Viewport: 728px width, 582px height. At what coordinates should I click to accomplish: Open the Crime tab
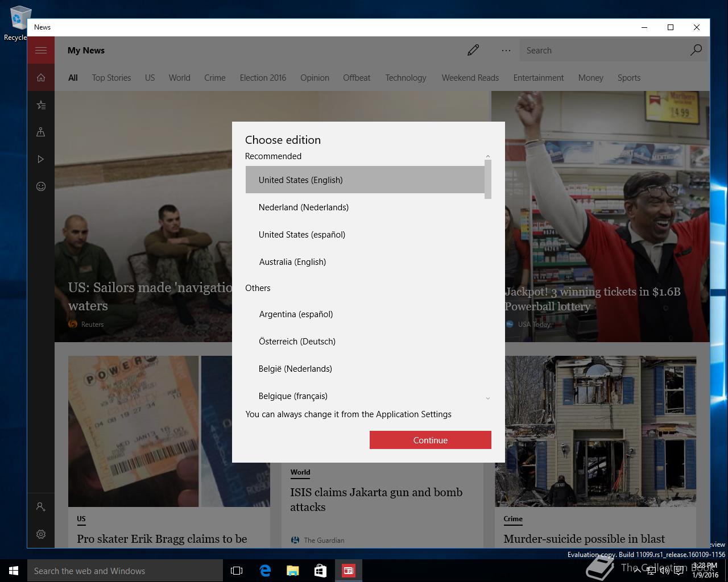click(215, 78)
